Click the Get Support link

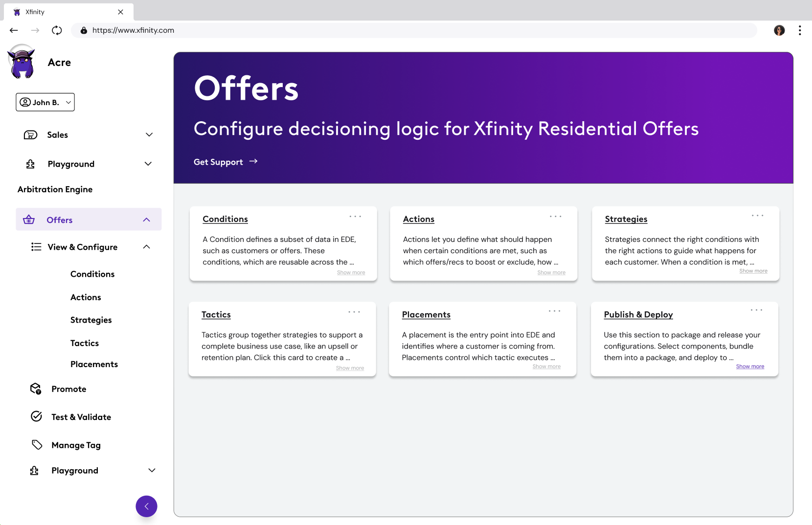pos(218,162)
